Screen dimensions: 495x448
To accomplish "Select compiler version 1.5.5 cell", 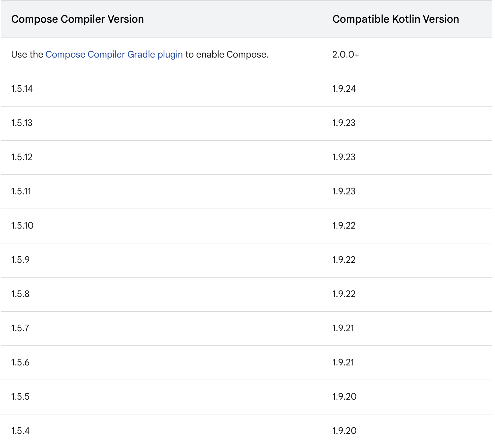I will pos(20,397).
